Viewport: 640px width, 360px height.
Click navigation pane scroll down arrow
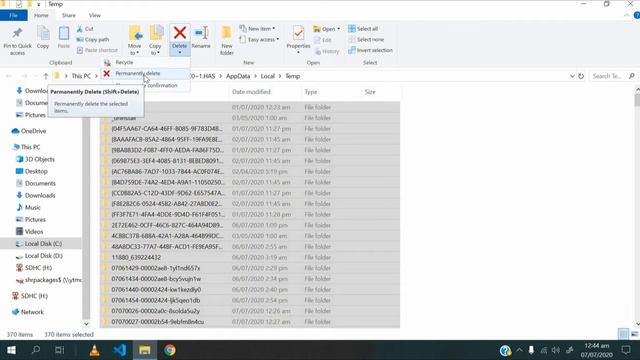pos(86,324)
